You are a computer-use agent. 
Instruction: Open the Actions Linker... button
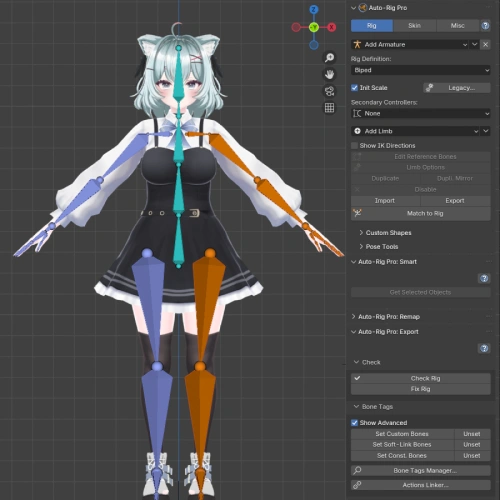point(421,485)
